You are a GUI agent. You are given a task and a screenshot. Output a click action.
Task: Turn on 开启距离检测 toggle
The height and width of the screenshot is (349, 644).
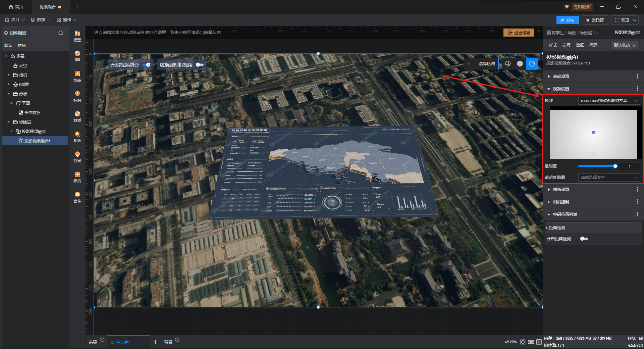(x=584, y=239)
